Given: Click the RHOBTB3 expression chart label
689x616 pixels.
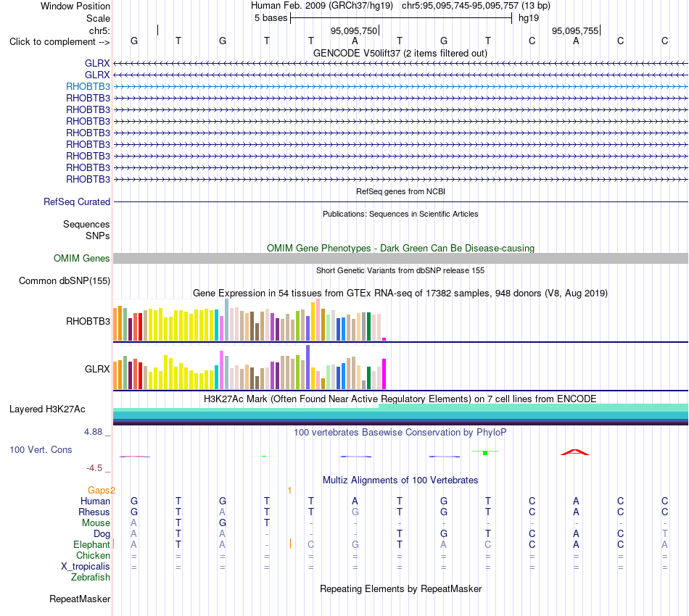Looking at the screenshot, I should pyautogui.click(x=88, y=321).
